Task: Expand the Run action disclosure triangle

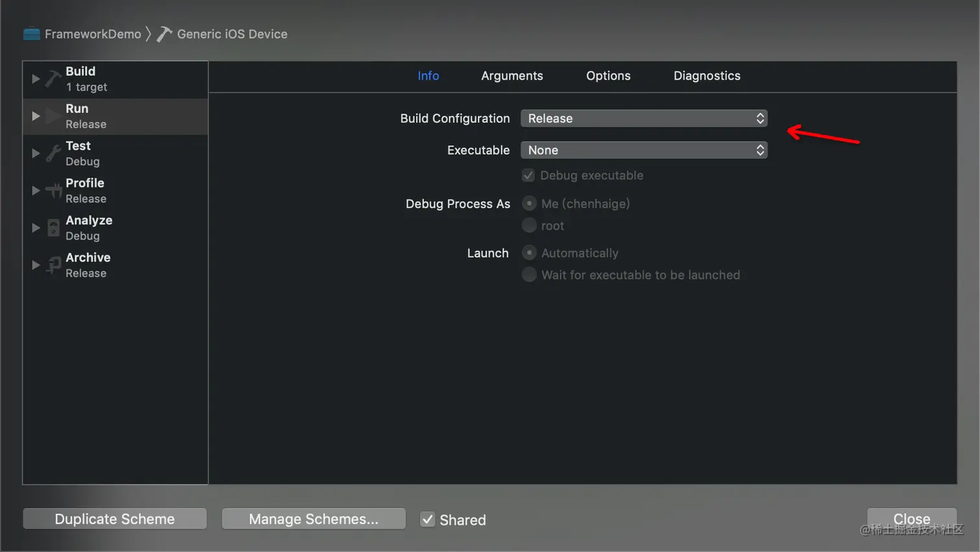Action: (x=36, y=116)
